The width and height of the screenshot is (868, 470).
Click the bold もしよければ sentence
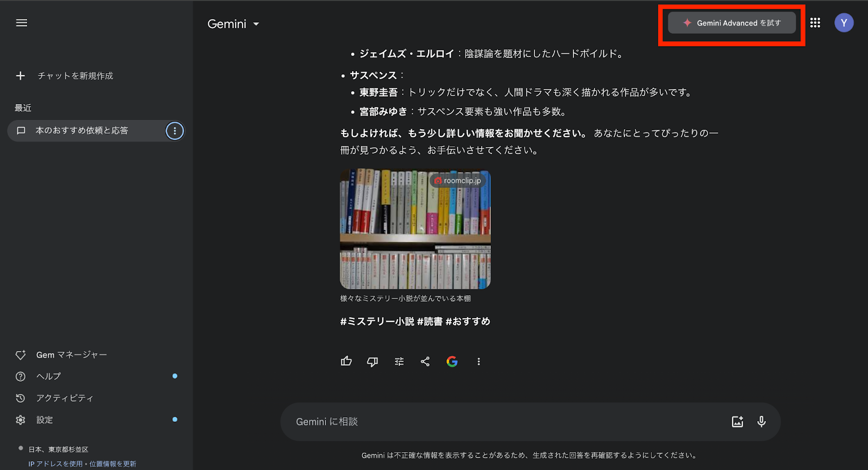click(463, 133)
